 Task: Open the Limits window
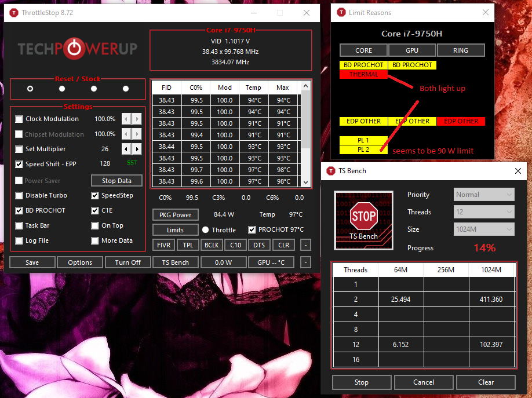coord(176,230)
